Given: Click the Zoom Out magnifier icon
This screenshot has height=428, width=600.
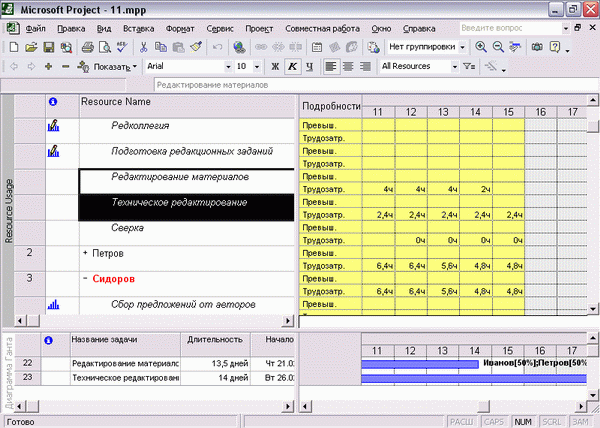Looking at the screenshot, I should 498,47.
